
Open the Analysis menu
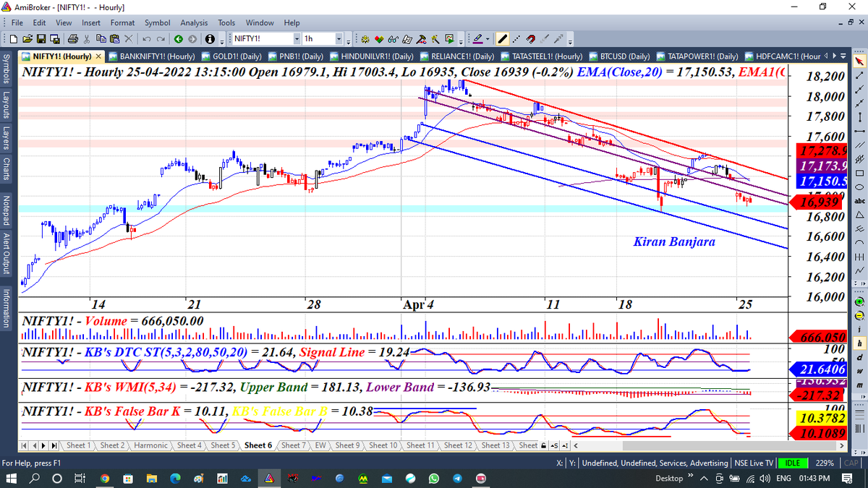click(195, 23)
